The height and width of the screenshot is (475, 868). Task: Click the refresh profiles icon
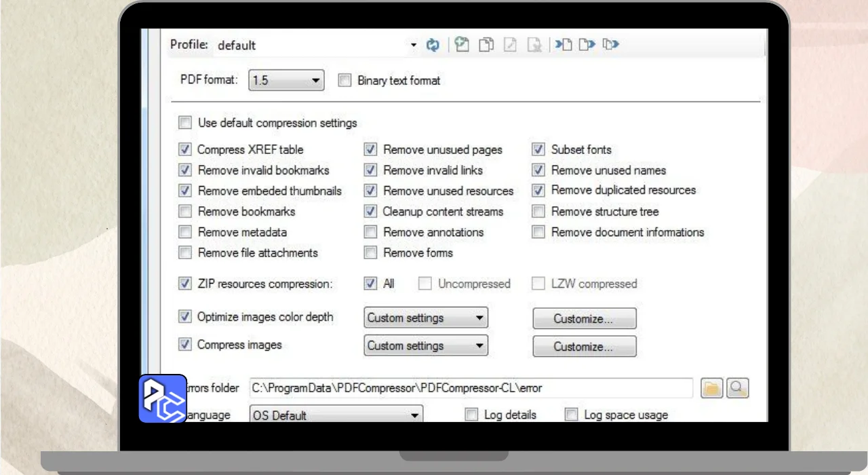[433, 45]
